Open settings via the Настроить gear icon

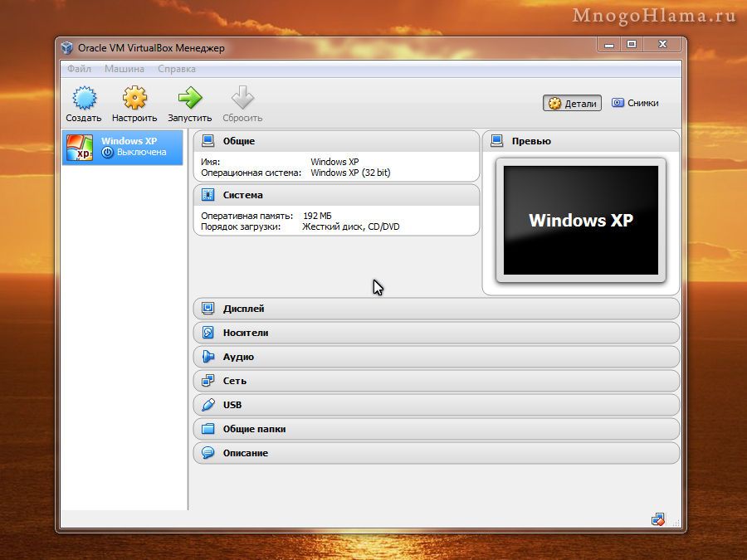point(134,98)
